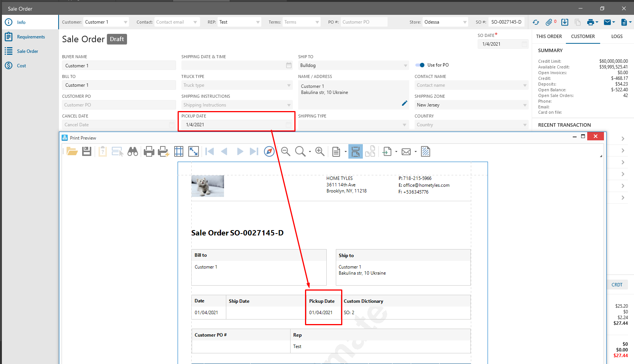Toggle the continuous page layout button
Image resolution: width=634 pixels, height=364 pixels.
(356, 152)
